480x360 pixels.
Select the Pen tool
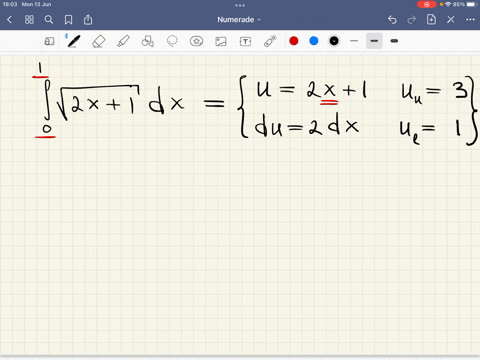(x=73, y=41)
